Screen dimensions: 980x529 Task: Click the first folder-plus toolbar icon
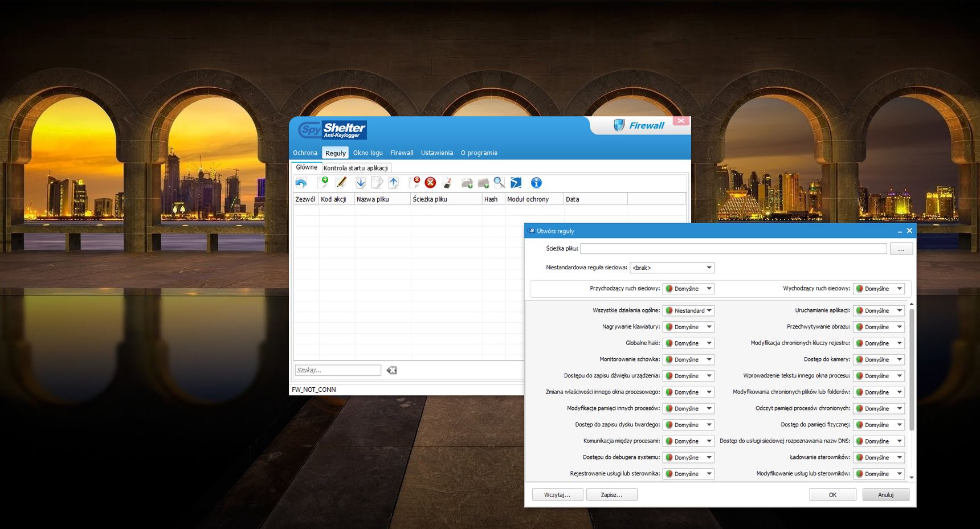coord(467,183)
